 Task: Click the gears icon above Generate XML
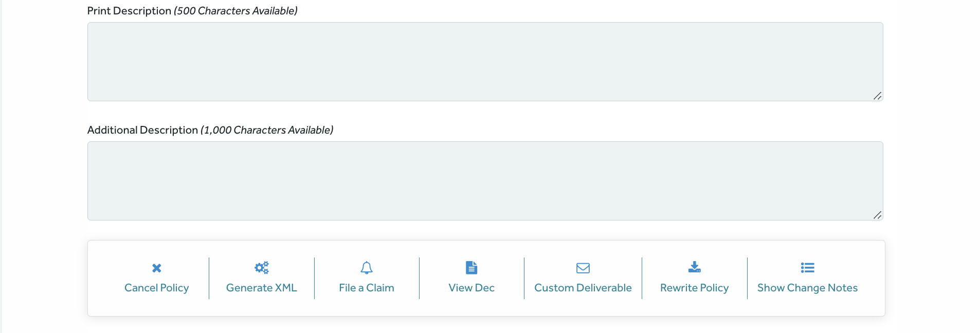pos(262,267)
